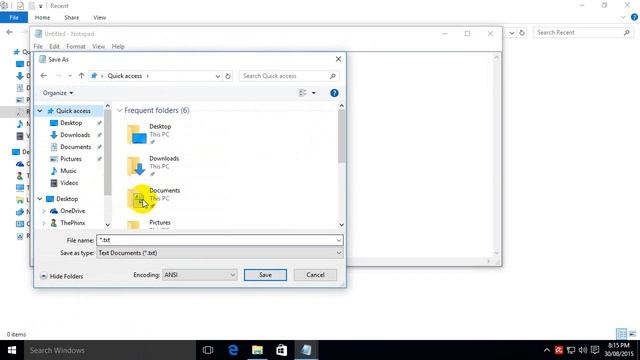Open the Encoding ANSI dropdown

232,275
